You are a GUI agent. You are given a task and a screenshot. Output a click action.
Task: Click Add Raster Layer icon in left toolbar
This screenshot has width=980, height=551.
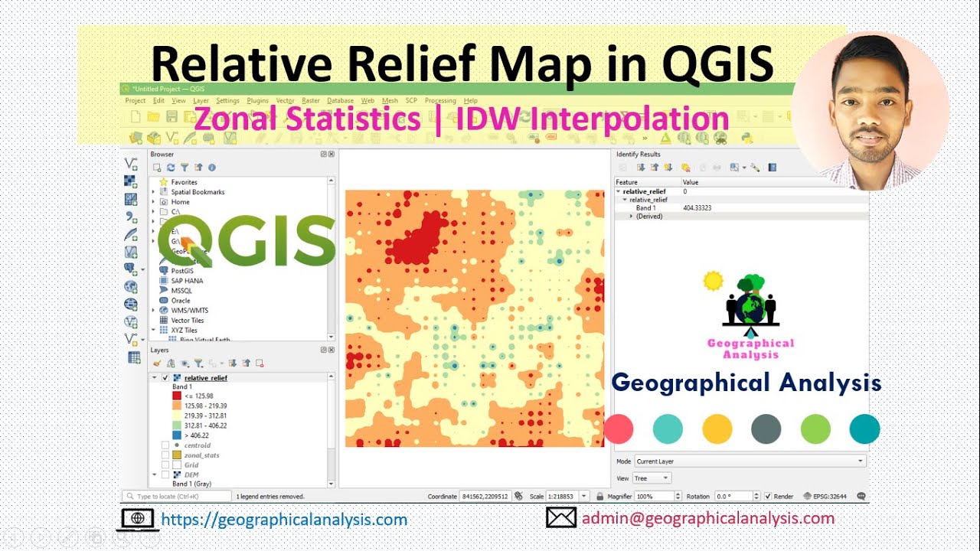[131, 181]
